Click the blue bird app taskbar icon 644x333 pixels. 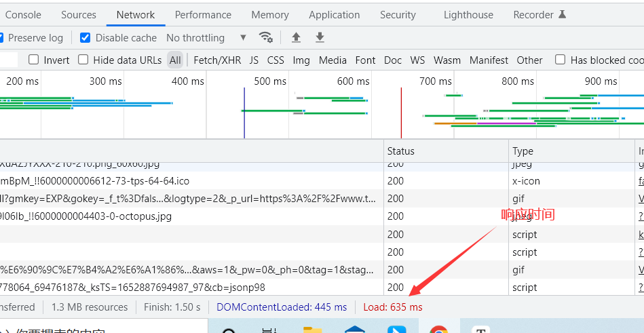click(396, 330)
